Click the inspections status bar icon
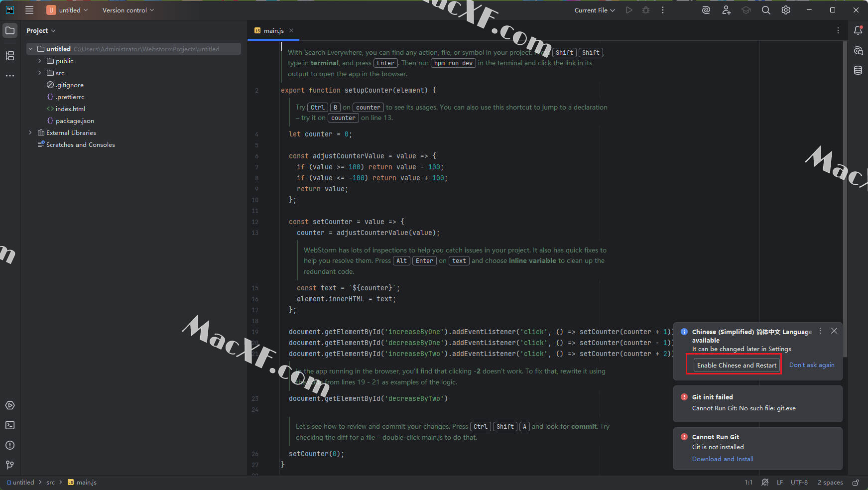 pyautogui.click(x=765, y=482)
